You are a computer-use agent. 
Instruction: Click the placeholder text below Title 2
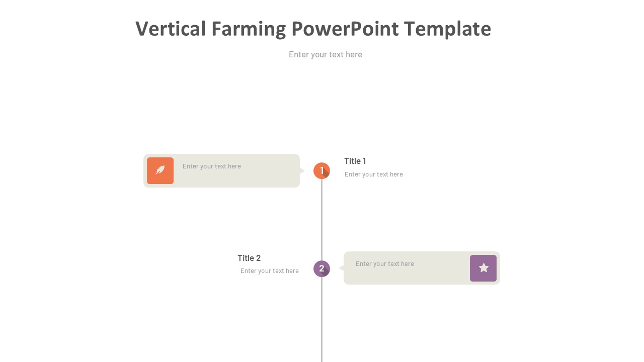[x=270, y=271]
